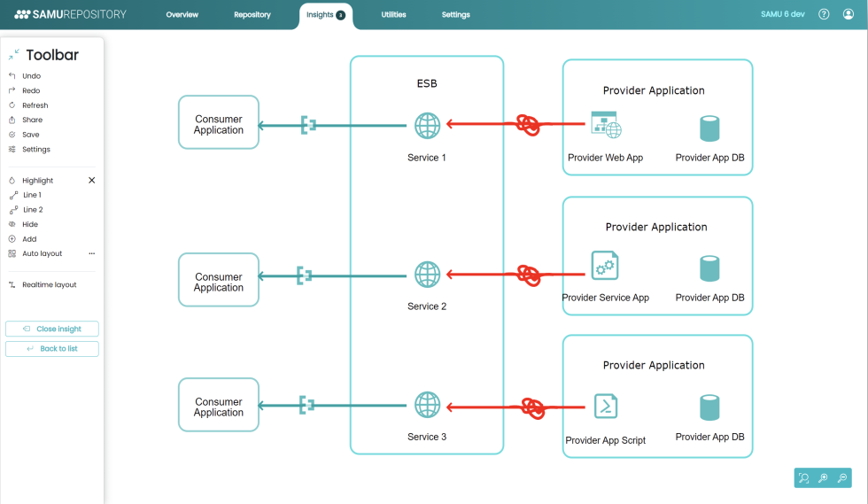Screen dimensions: 868x504
Task: Zoom in on the diagram
Action: [823, 478]
